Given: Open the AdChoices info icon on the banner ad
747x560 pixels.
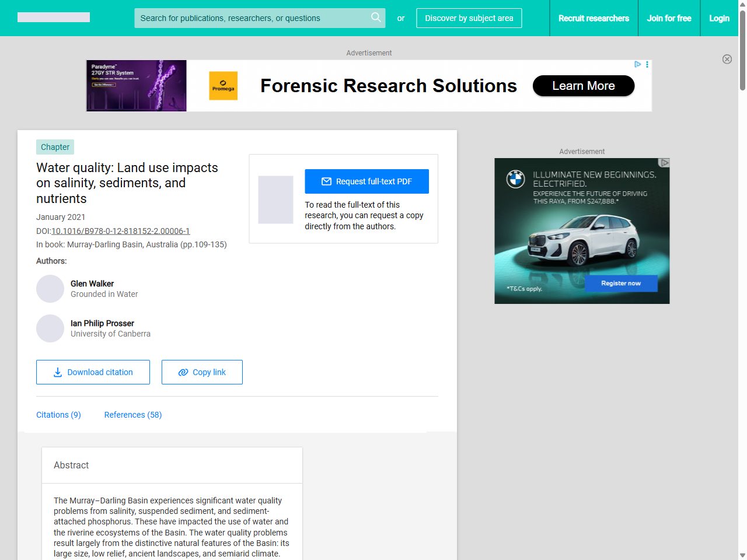Looking at the screenshot, I should click(x=637, y=64).
